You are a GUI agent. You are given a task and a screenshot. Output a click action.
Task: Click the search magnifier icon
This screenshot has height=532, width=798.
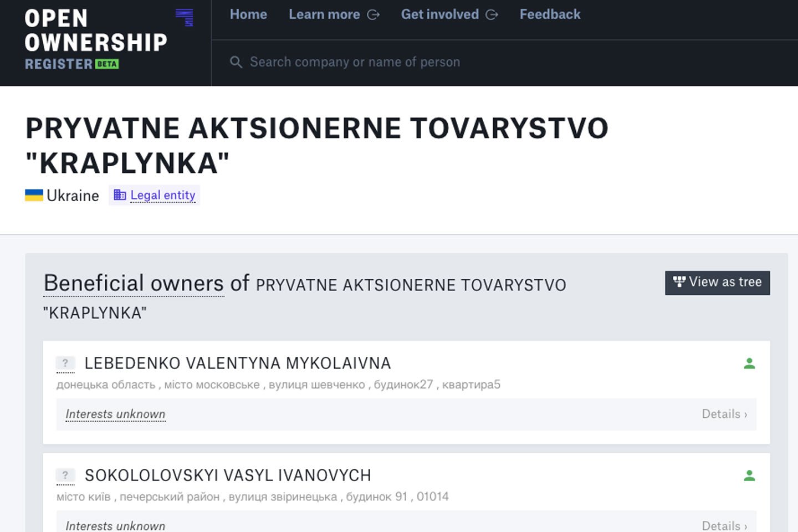[236, 62]
